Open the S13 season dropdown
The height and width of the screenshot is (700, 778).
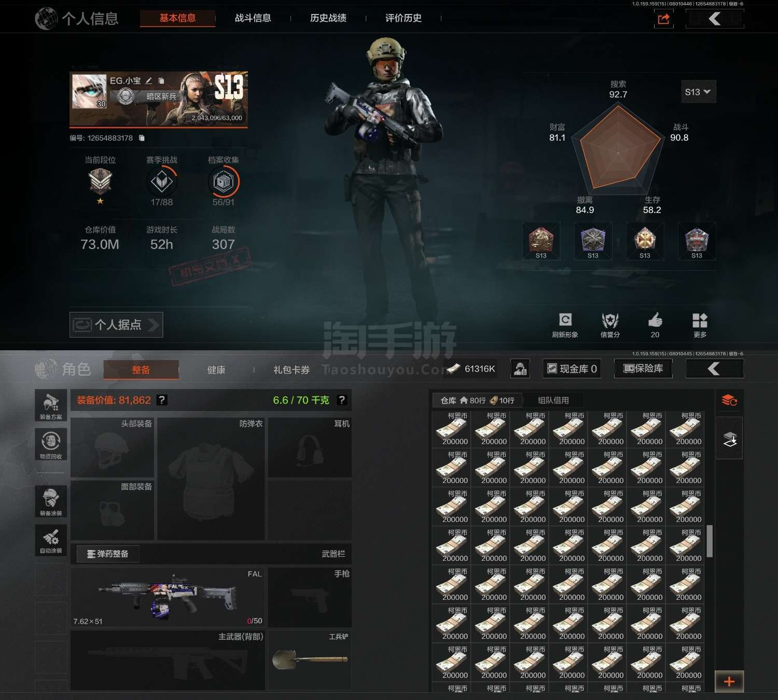(698, 92)
